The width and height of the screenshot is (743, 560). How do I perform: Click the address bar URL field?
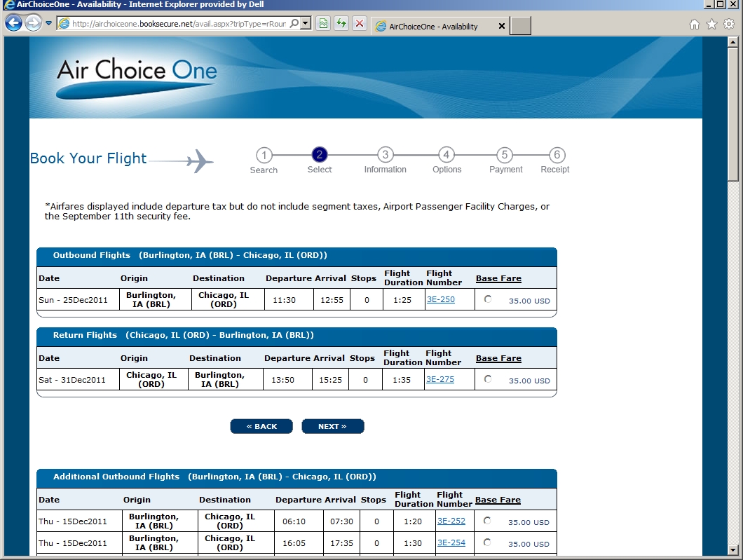coord(179,24)
